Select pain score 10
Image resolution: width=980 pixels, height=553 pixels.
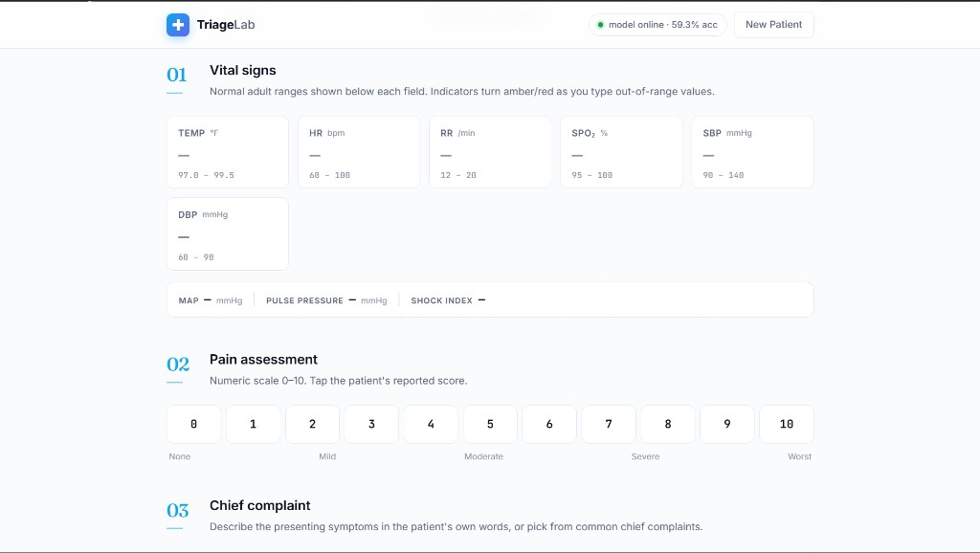(x=787, y=424)
